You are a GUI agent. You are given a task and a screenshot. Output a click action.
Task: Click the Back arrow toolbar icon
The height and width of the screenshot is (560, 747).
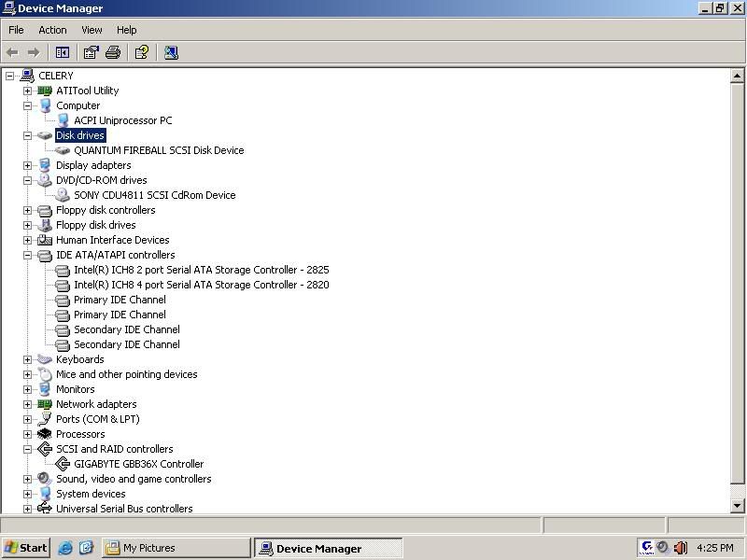12,52
